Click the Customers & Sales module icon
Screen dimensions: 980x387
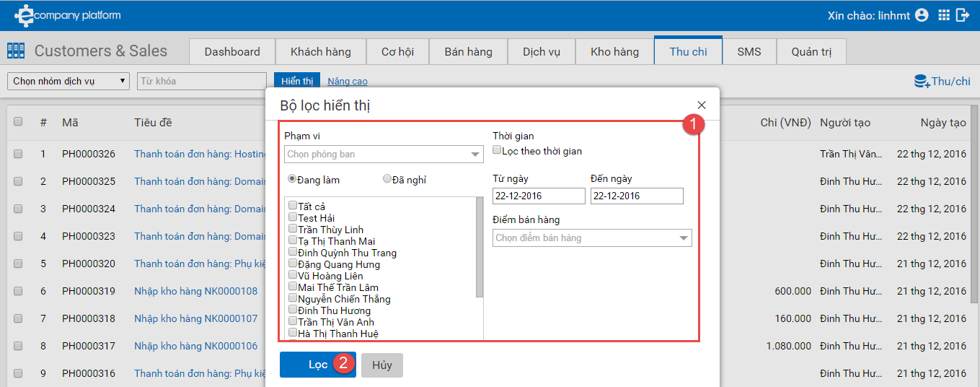(16, 51)
